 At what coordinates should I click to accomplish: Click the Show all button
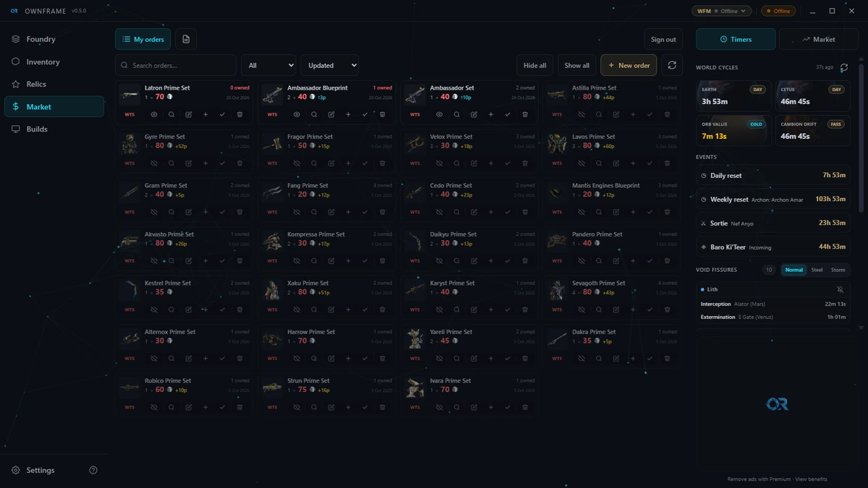coord(576,65)
